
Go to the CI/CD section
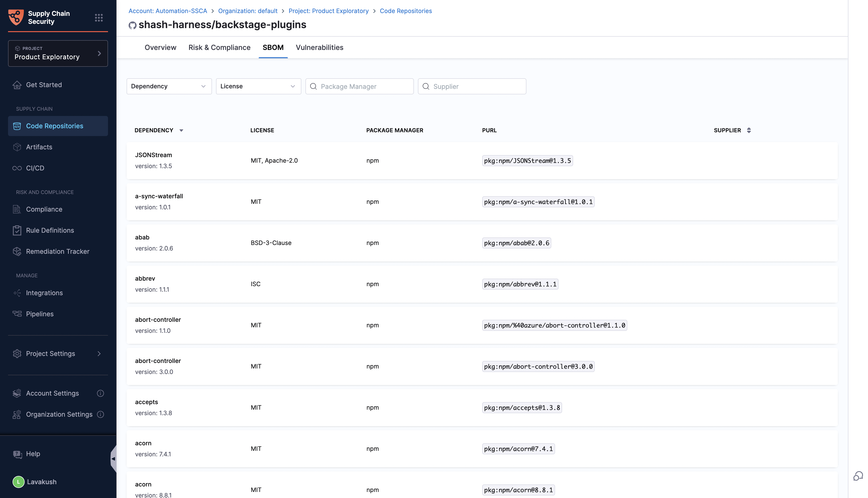(x=35, y=168)
